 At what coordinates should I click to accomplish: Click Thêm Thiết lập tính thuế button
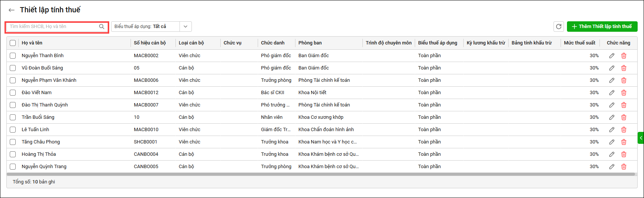(x=602, y=27)
